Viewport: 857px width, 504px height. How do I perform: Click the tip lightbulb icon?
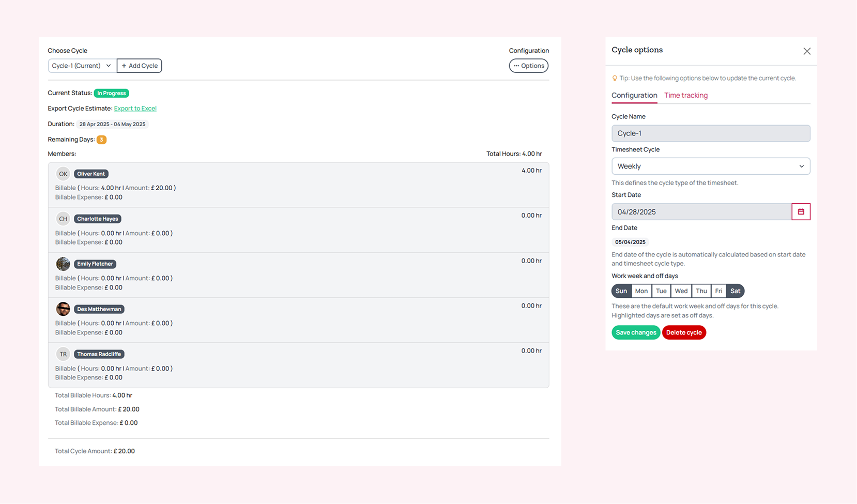pyautogui.click(x=615, y=79)
